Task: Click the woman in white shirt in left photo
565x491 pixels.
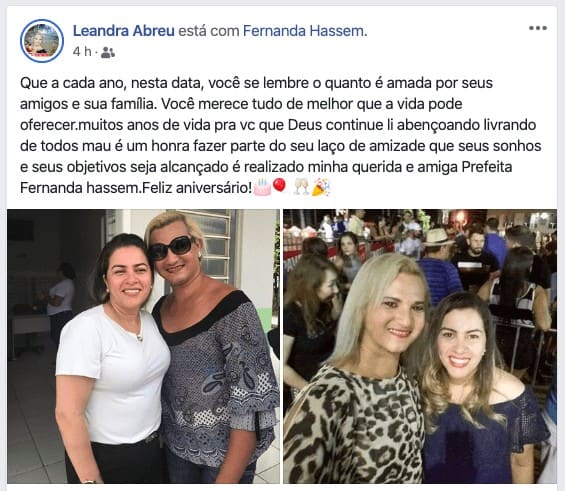Action: tap(112, 360)
